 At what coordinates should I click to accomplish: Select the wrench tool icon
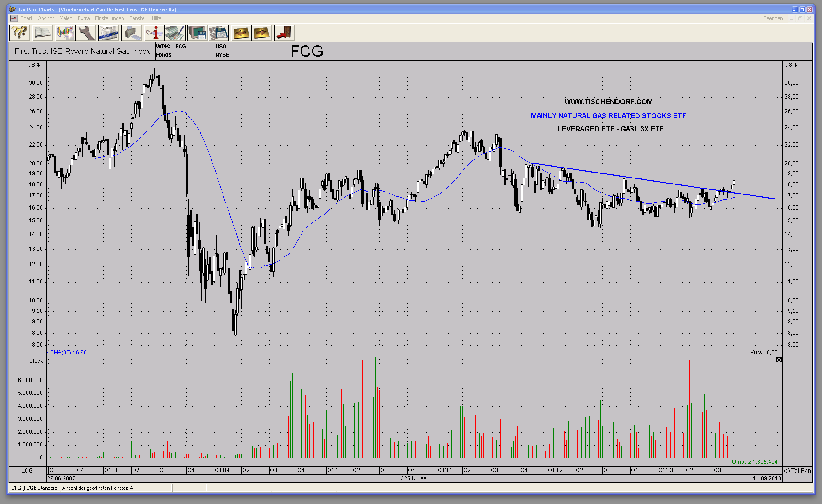86,33
